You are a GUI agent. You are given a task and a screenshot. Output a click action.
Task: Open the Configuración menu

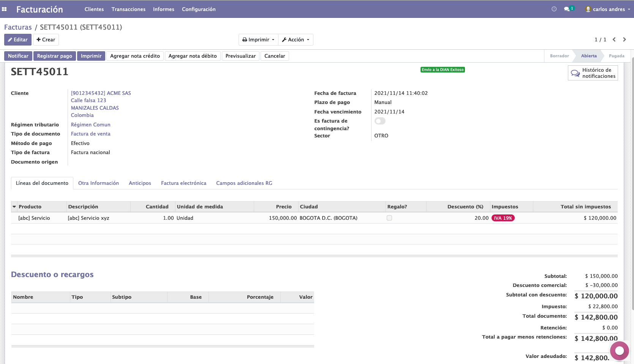pos(199,9)
